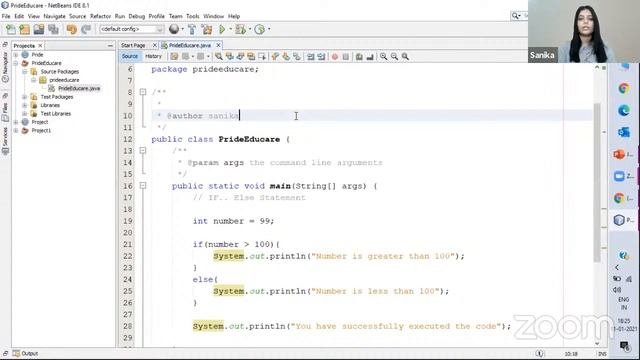The width and height of the screenshot is (640, 360).
Task: Open Google Chrome from the taskbar top icon
Action: tap(623, 88)
